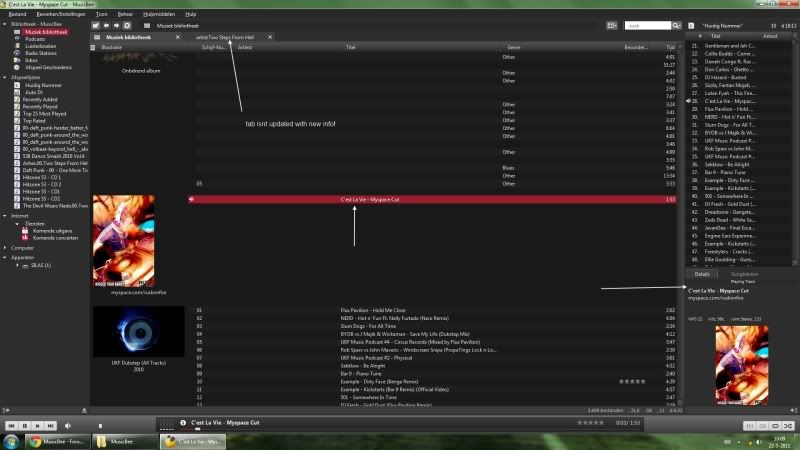
Task: Open Komende concerten
Action: pos(55,238)
